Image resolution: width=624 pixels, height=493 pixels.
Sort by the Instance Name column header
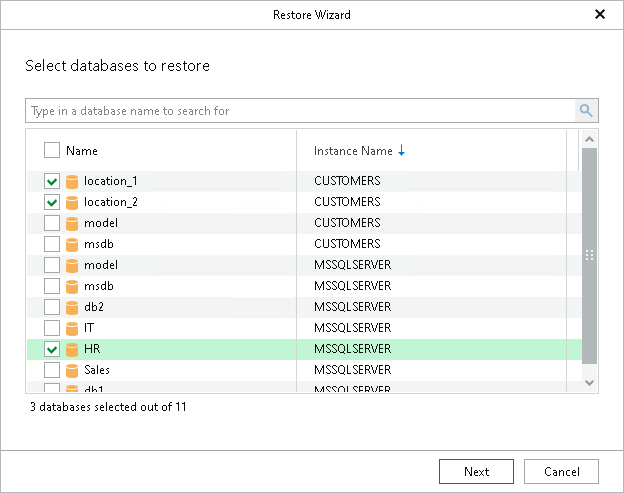coord(353,151)
